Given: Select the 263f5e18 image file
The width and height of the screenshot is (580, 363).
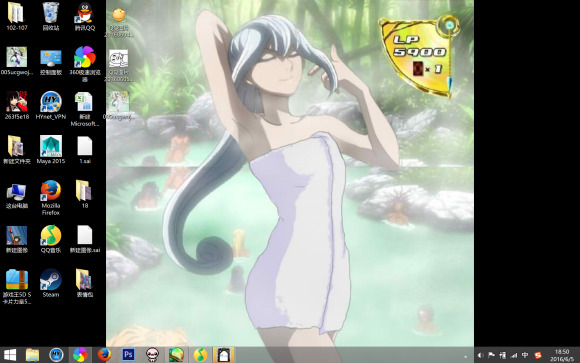Looking at the screenshot, I should (x=17, y=102).
